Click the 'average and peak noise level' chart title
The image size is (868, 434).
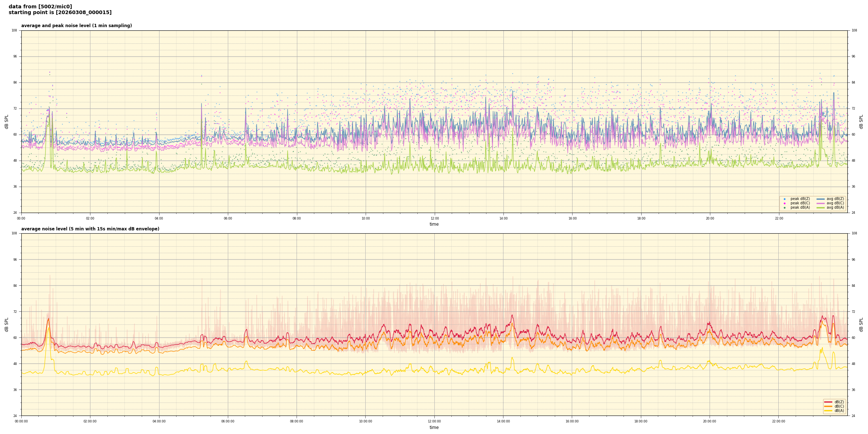[x=76, y=26]
